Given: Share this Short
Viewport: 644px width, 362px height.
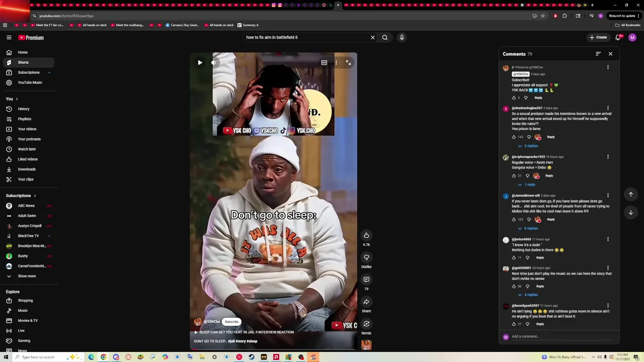Looking at the screenshot, I should 366,302.
